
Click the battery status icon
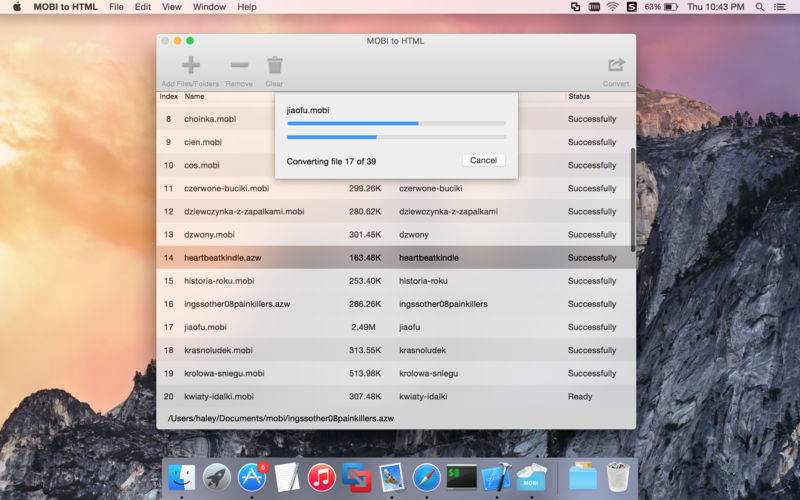click(671, 7)
